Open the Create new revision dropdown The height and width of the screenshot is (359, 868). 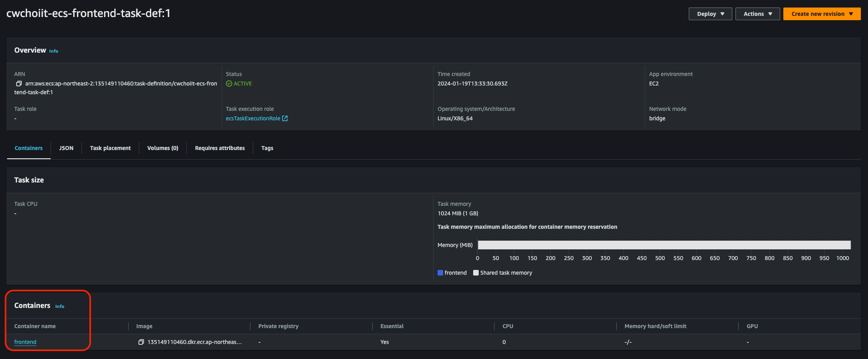click(x=822, y=14)
